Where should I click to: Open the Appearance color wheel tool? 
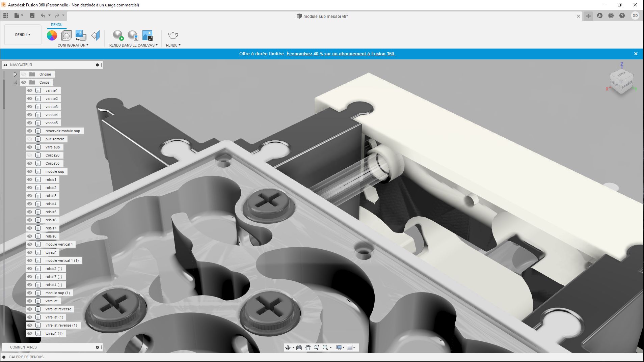click(52, 35)
